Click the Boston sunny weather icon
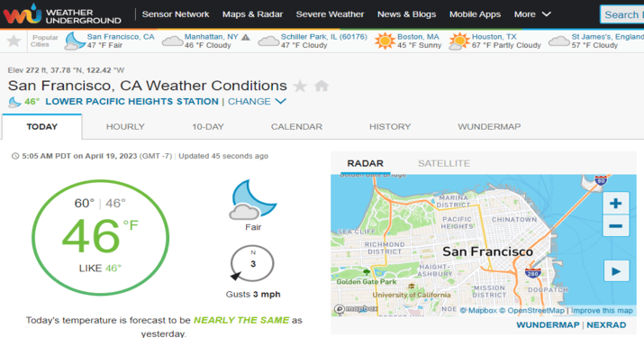This screenshot has height=338, width=644. 385,41
